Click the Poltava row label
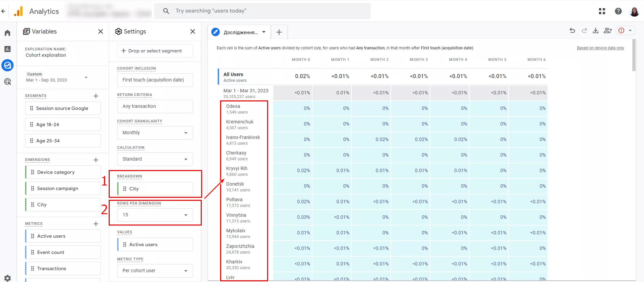 234,199
